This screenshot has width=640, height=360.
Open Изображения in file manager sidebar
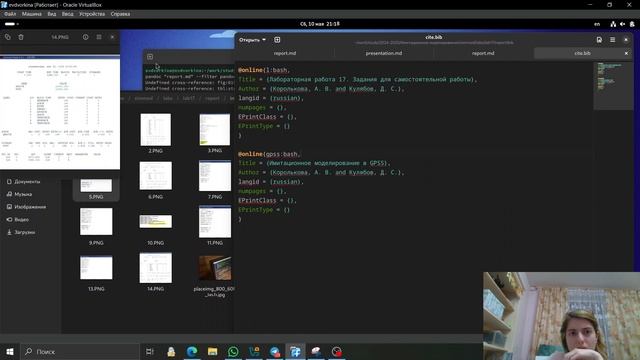coord(31,207)
